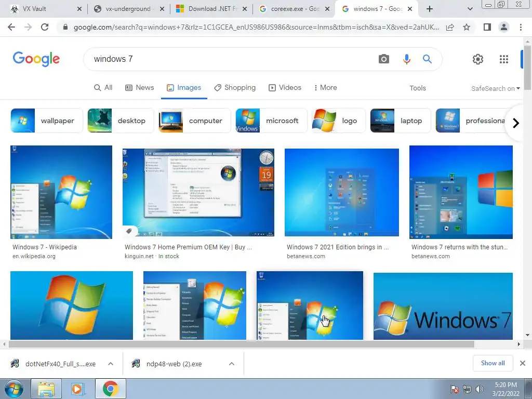Image resolution: width=532 pixels, height=399 pixels.
Task: Bookmark this page with the star icon
Action: tap(467, 27)
